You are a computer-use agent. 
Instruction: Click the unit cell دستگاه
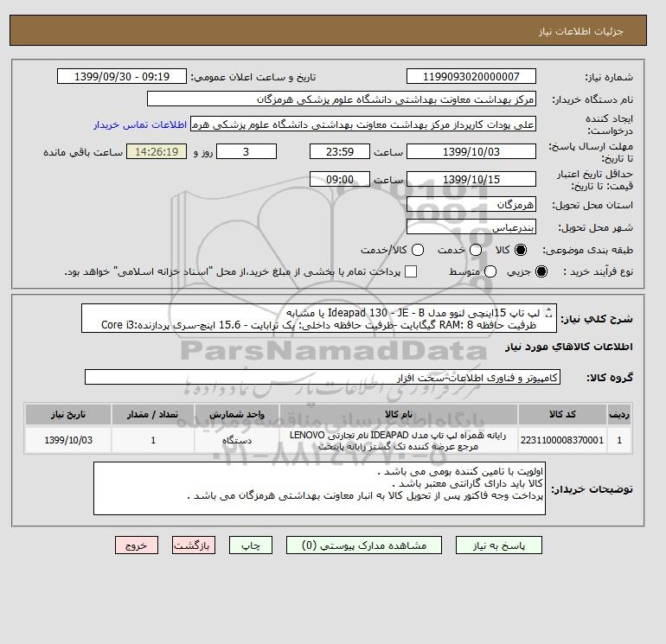coord(237,440)
